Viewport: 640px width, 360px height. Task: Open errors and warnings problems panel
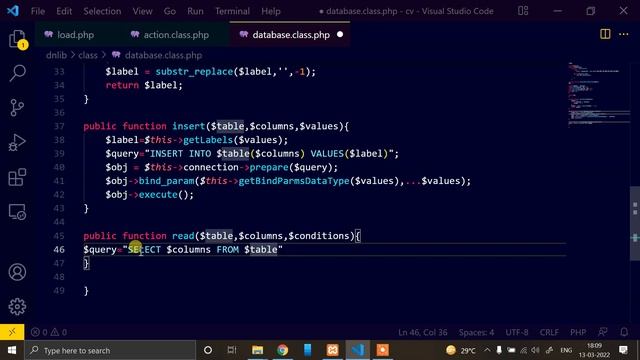point(49,332)
